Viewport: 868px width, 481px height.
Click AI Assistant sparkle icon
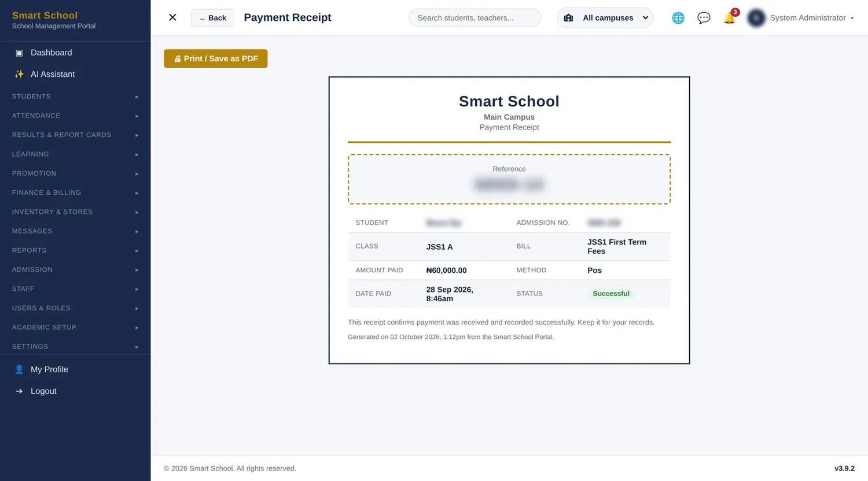[x=19, y=74]
